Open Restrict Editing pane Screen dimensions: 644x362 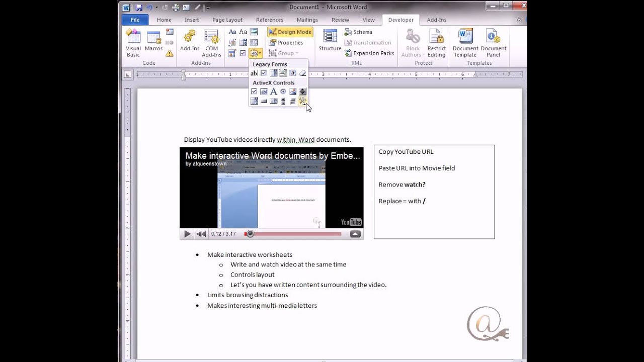pyautogui.click(x=437, y=43)
